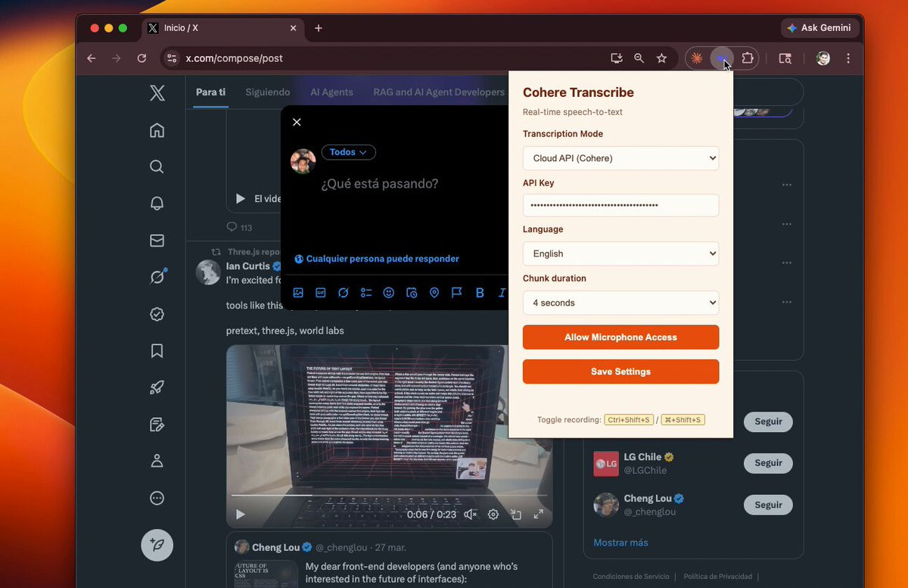Bookmark this page with star icon
The height and width of the screenshot is (588, 908).
click(662, 58)
